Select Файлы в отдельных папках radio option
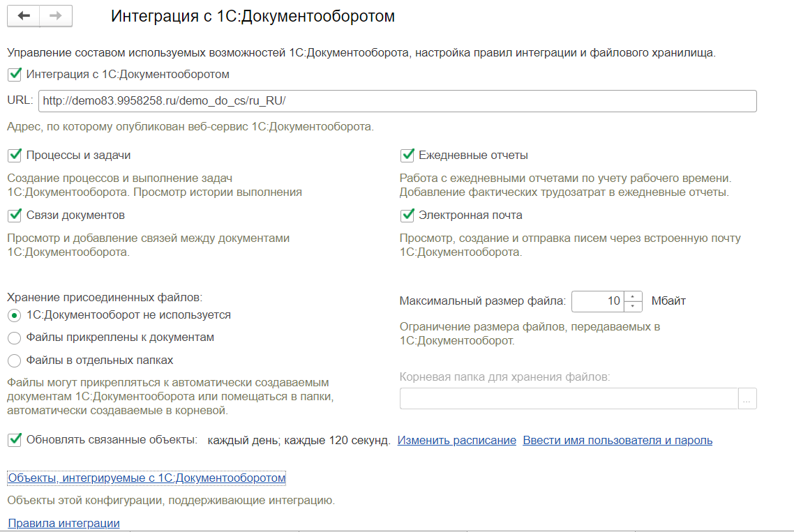 pyautogui.click(x=14, y=360)
